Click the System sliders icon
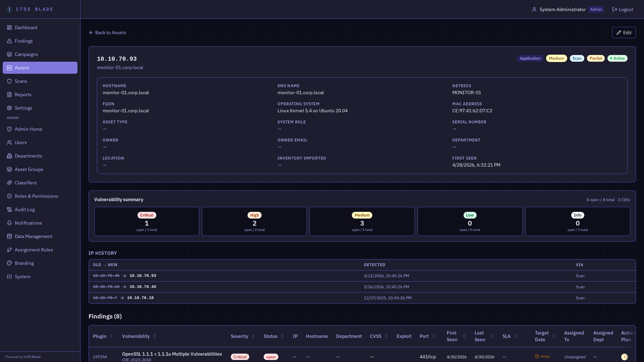Viewport: 644px width, 362px height. [x=9, y=277]
